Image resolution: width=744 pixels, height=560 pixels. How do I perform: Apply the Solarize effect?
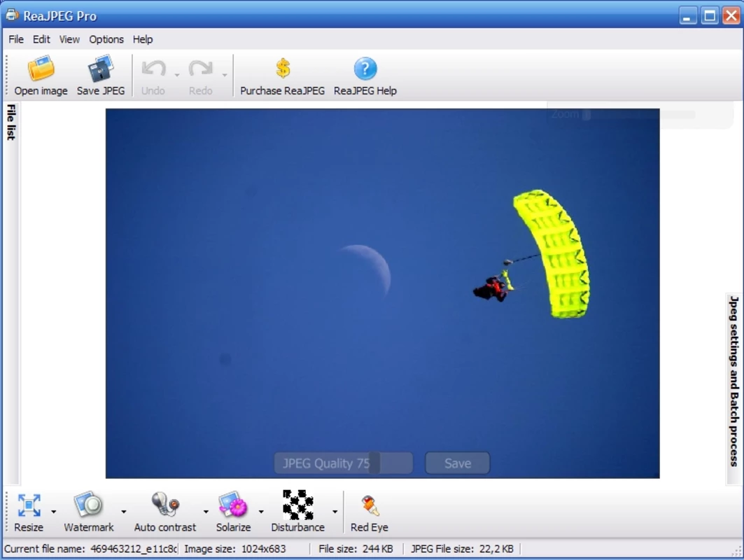point(233,512)
